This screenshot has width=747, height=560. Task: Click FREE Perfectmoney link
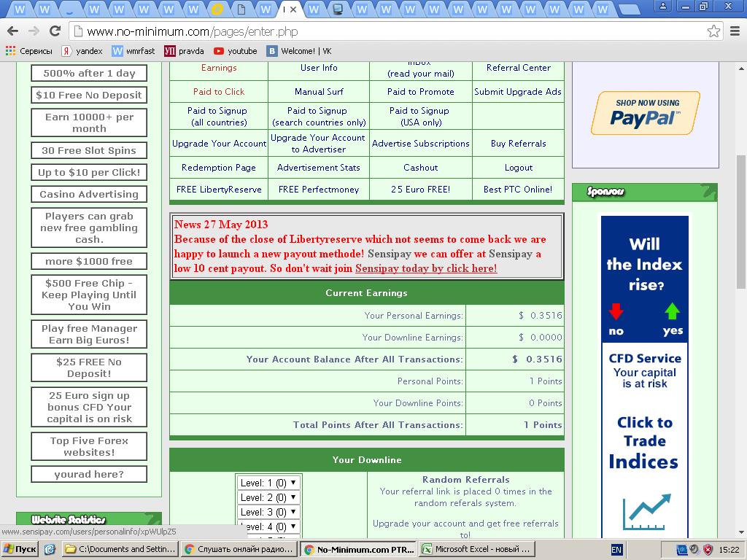[319, 189]
